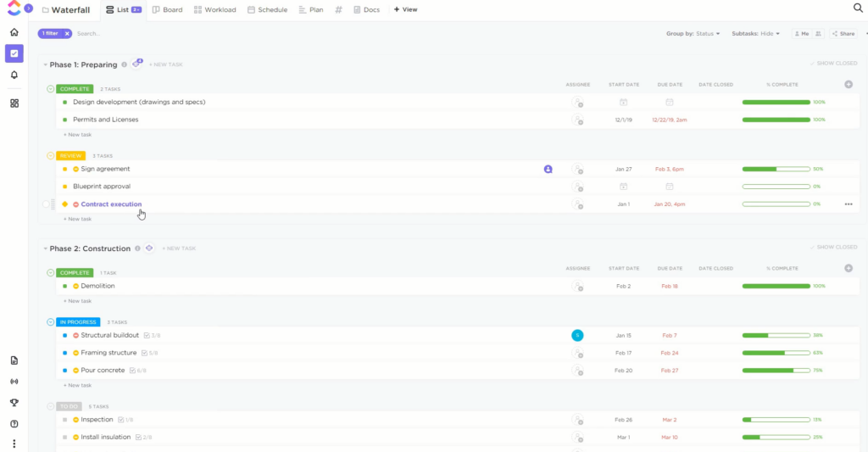This screenshot has height=452, width=868.
Task: Select the Contract execution row checkbox
Action: [x=46, y=204]
